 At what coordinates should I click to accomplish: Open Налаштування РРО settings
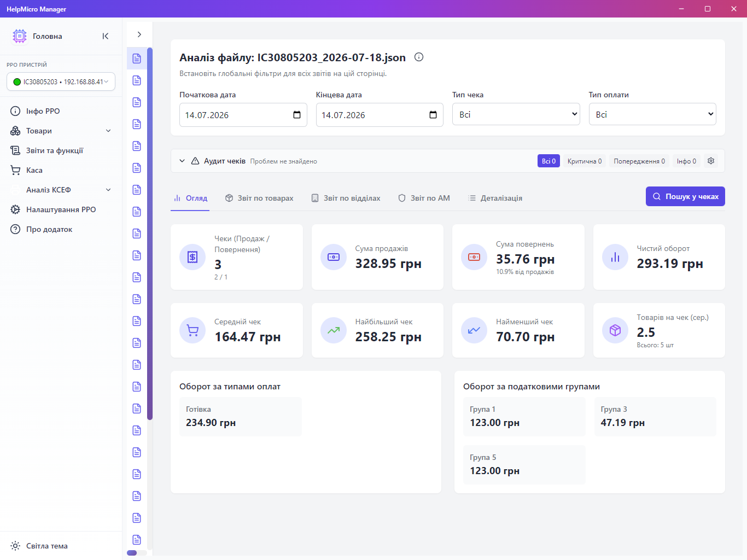[x=61, y=209]
